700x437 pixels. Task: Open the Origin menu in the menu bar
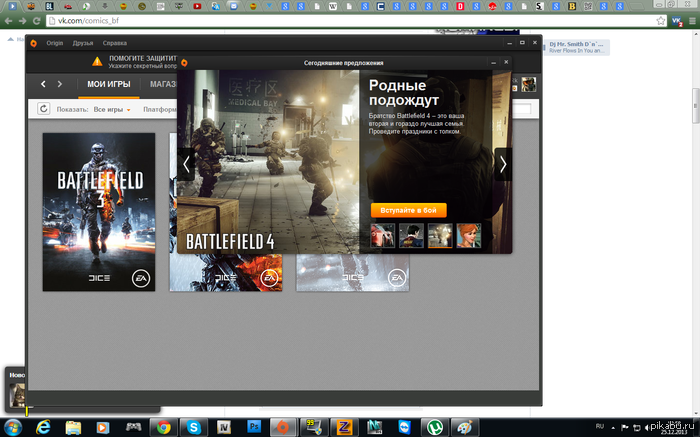tap(54, 44)
